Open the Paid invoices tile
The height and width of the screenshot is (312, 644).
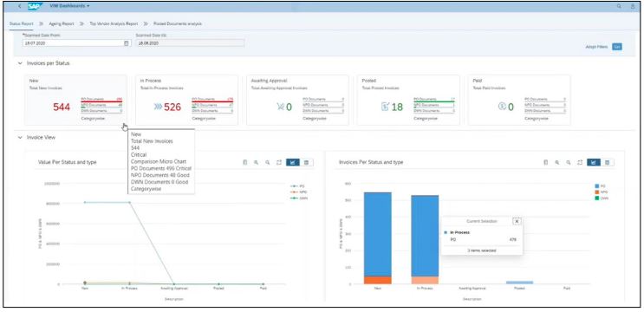tap(519, 100)
